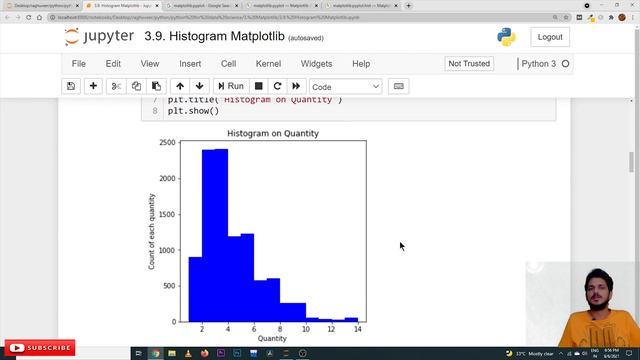Click the Not Trusted button
Screen dimensions: 640x360
point(469,64)
